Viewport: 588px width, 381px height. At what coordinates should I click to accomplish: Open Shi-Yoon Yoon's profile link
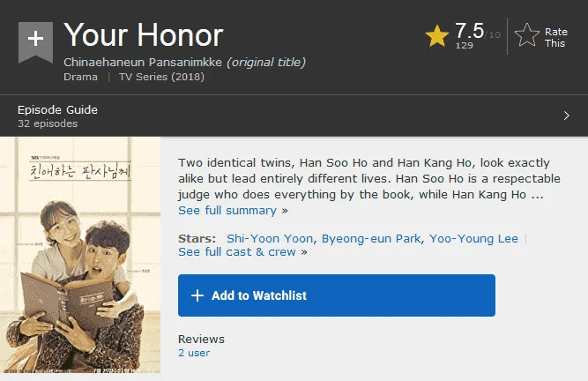(x=270, y=238)
